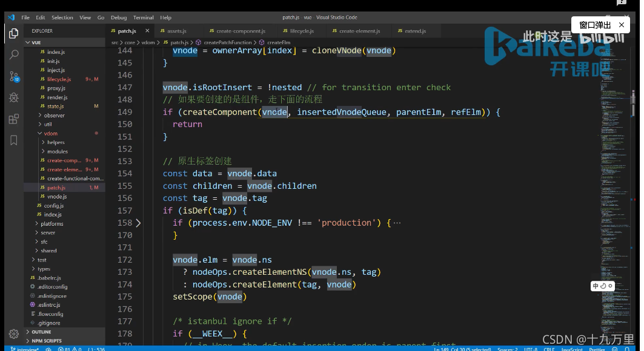Open the View menu
Screen dimensions: 644x351
(85, 18)
